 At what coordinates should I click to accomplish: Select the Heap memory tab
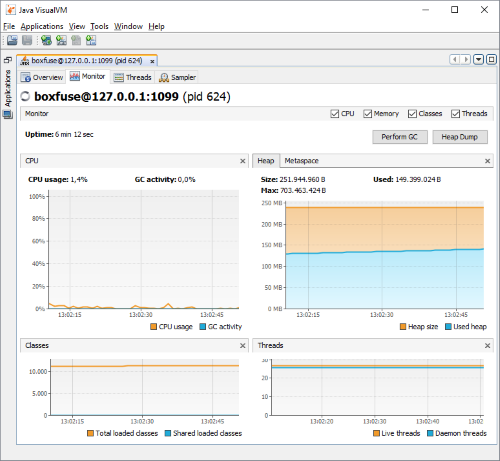pos(266,161)
